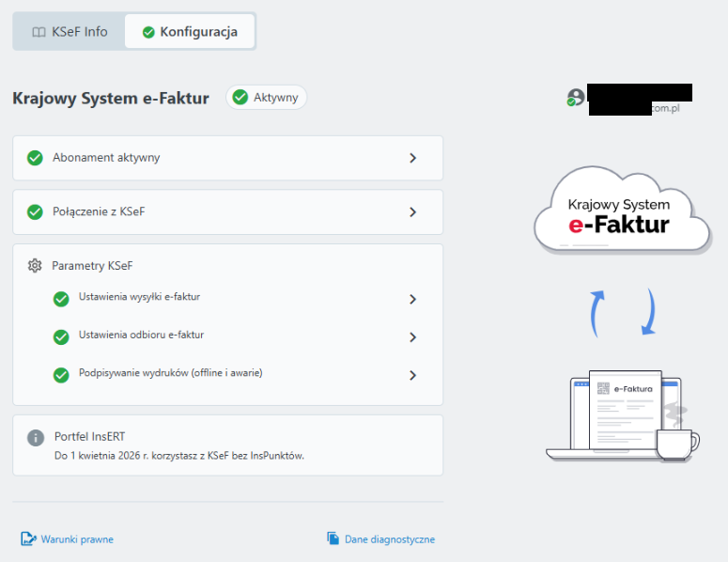Click the Warunki prawne document icon
Screen dimensions: 728x562
point(28,539)
